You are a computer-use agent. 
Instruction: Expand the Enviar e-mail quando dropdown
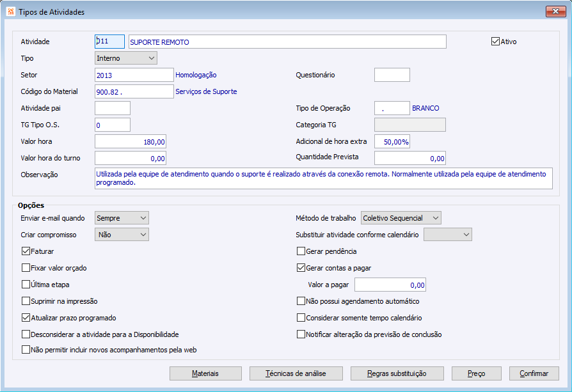tap(122, 218)
